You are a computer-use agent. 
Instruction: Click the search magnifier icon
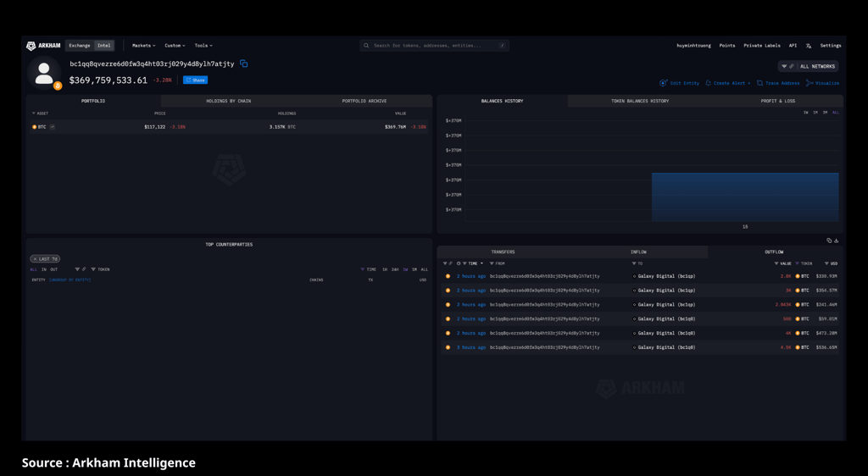[366, 46]
